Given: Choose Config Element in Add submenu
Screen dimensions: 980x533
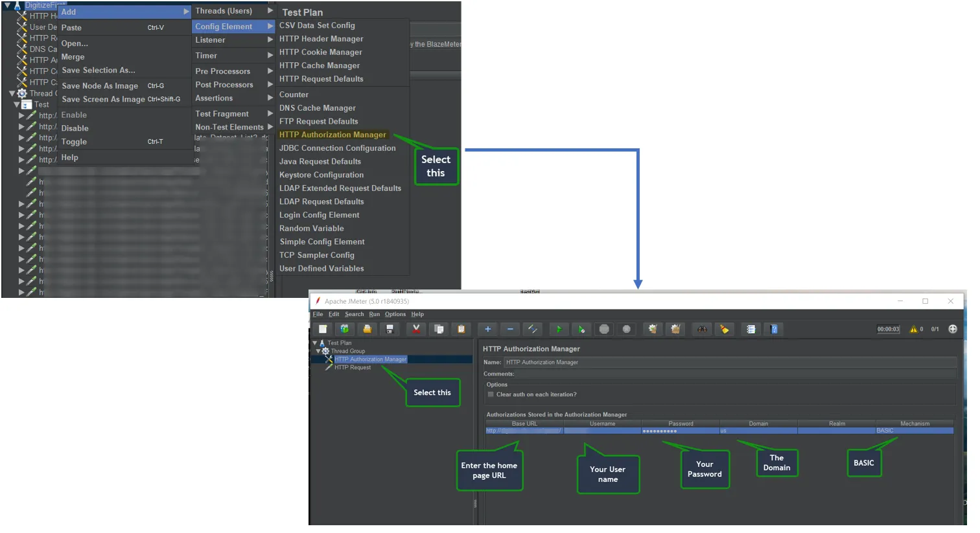Looking at the screenshot, I should (x=233, y=27).
